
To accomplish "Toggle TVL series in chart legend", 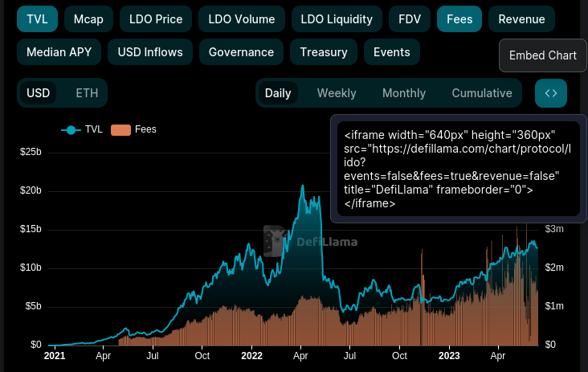I will point(82,129).
